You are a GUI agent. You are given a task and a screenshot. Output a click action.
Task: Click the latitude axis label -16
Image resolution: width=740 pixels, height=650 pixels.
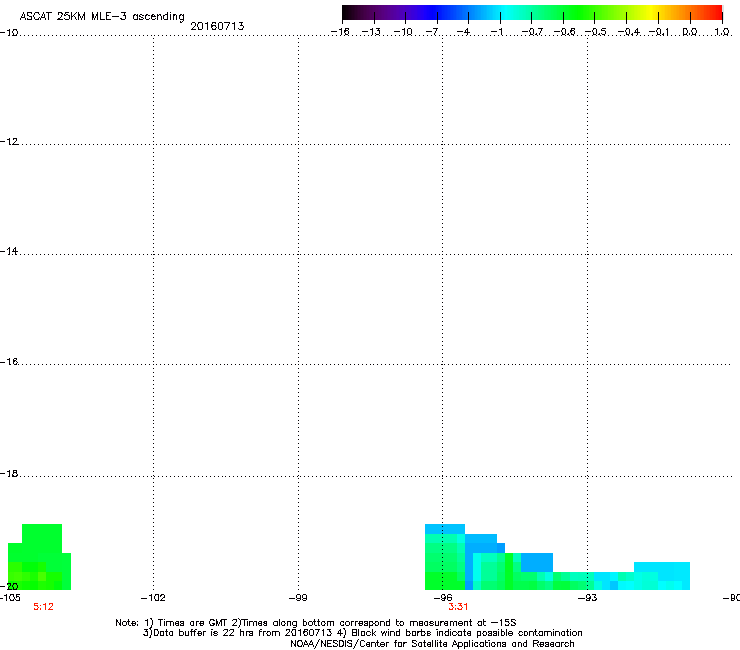pos(9,362)
